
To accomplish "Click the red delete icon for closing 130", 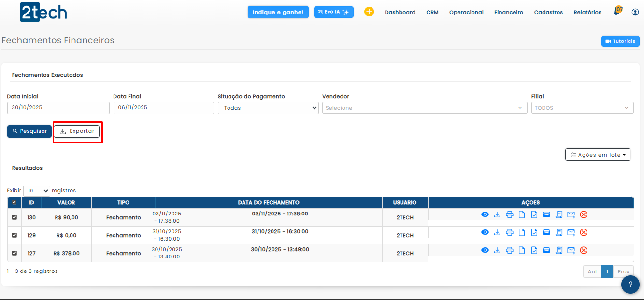I will click(584, 214).
